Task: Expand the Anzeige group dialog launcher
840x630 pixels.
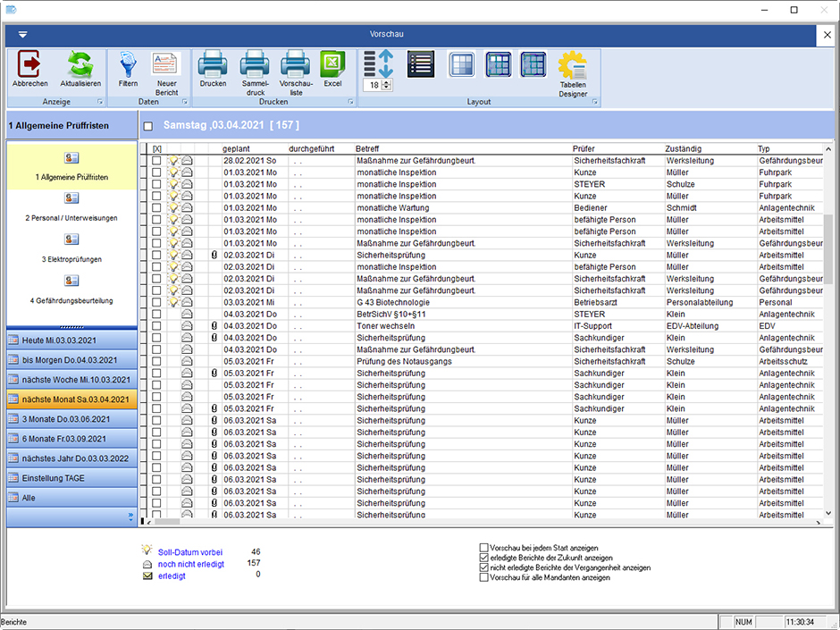Action: 99,103
